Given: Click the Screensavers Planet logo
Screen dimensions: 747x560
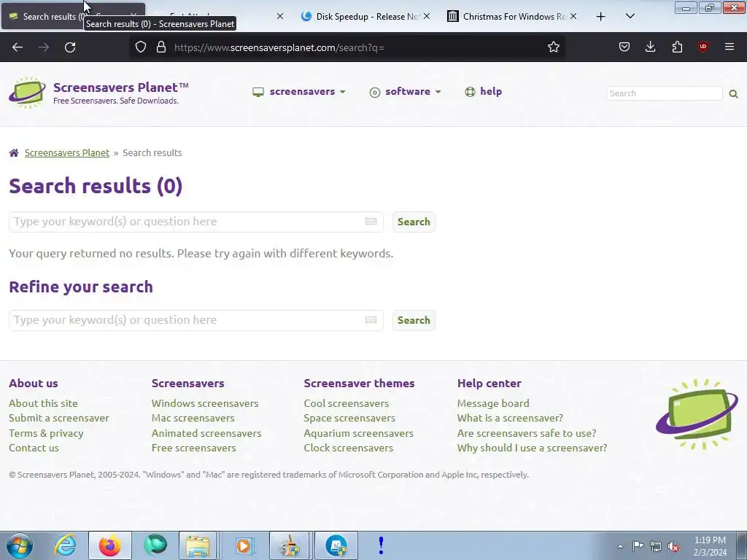Looking at the screenshot, I should tap(27, 92).
